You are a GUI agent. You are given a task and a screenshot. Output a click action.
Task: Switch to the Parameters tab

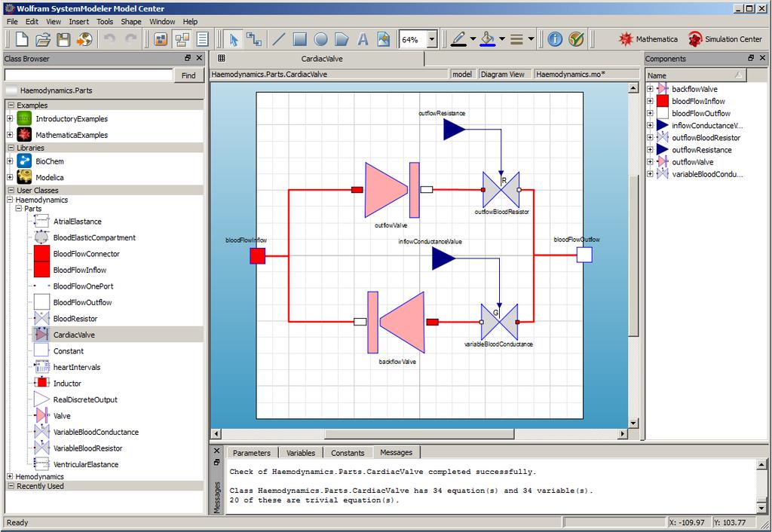point(252,453)
